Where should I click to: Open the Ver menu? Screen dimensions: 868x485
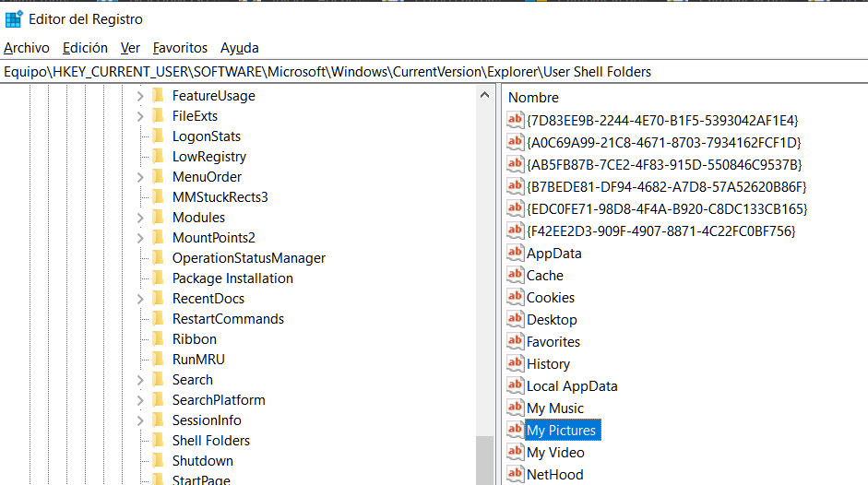pyautogui.click(x=130, y=48)
